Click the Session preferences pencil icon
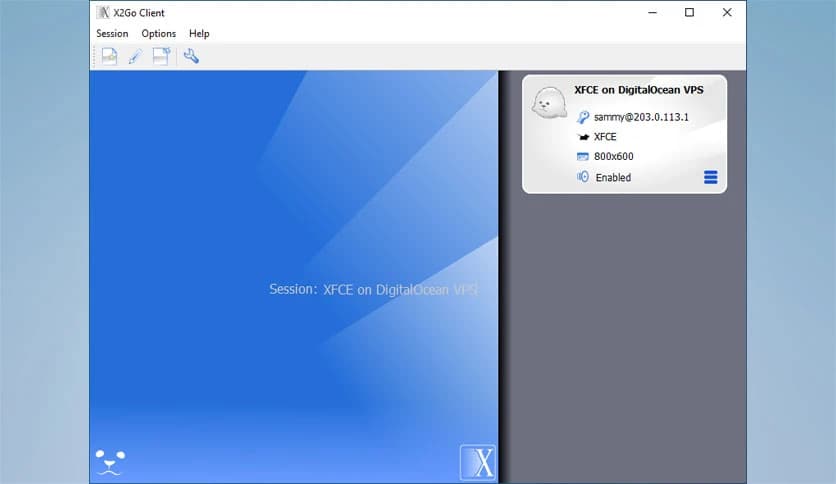 tap(135, 56)
